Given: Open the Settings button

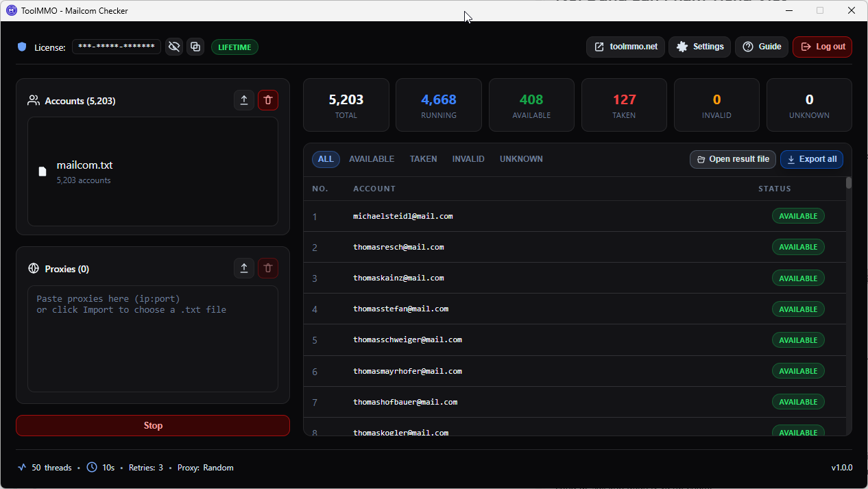Looking at the screenshot, I should [700, 47].
